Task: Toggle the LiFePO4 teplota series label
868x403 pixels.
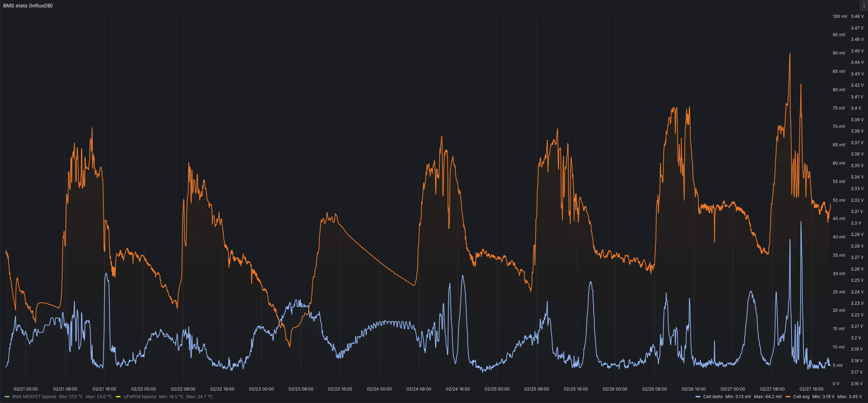Action: (140, 397)
